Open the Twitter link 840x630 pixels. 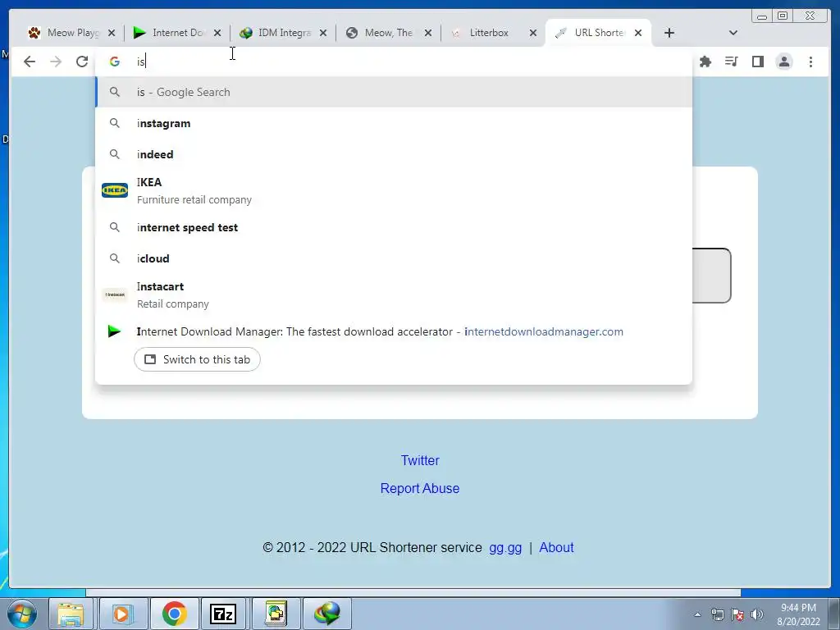tap(420, 460)
